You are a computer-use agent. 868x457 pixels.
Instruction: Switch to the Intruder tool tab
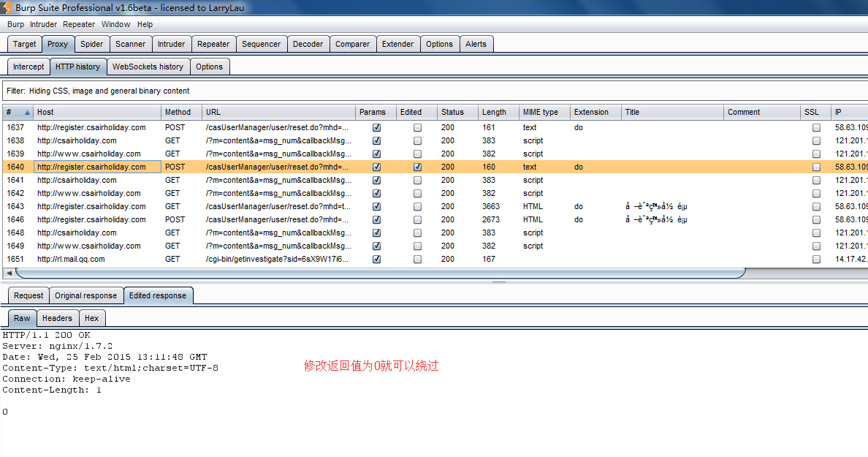(171, 45)
